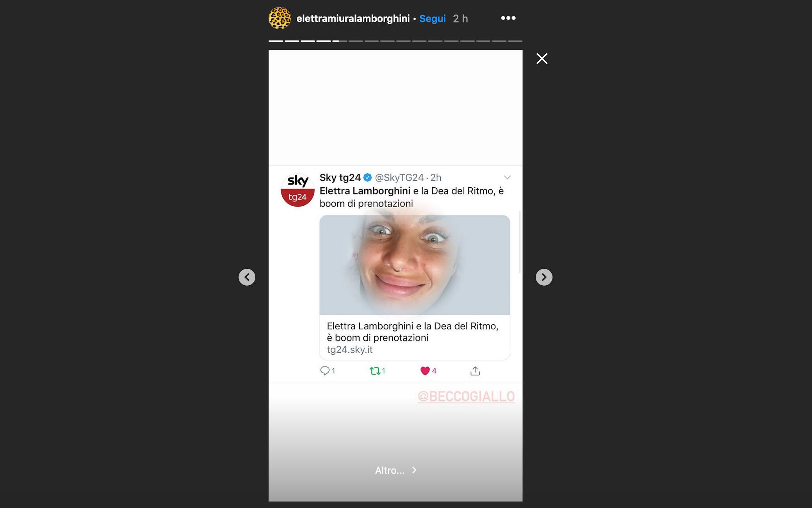Expand the tweet's dropdown chevron
This screenshot has height=508, width=812.
507,178
